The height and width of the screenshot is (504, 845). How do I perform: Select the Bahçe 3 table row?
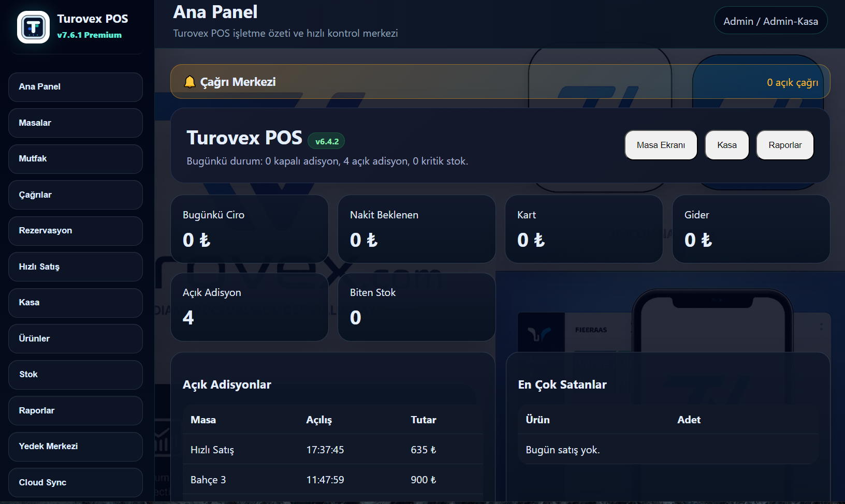[x=333, y=480]
